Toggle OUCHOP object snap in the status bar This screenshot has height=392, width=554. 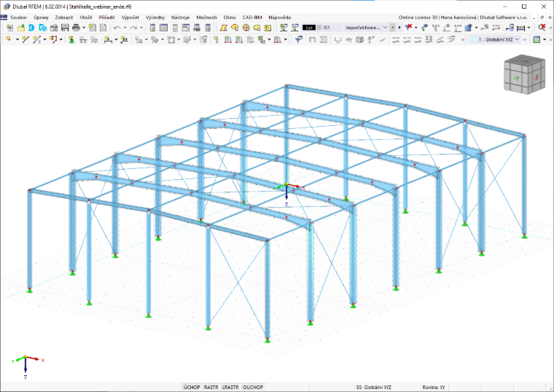point(253,387)
